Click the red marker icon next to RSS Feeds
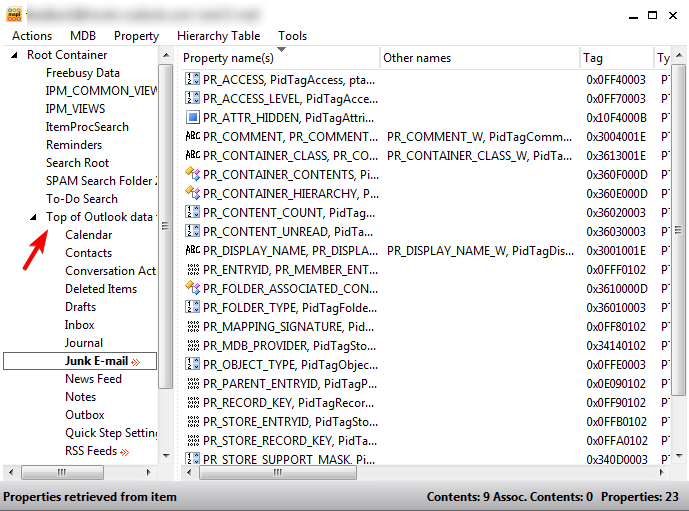The image size is (689, 511). pyautogui.click(x=125, y=452)
